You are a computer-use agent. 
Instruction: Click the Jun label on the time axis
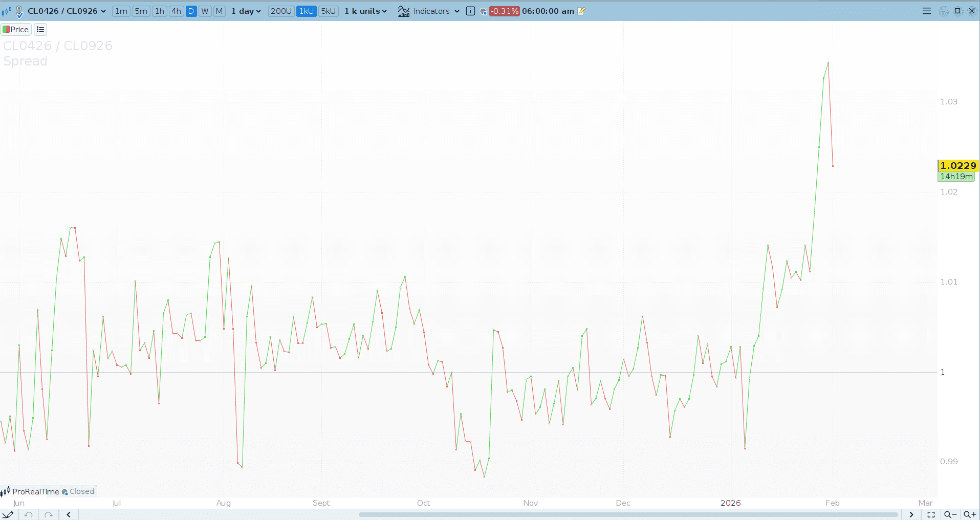pyautogui.click(x=19, y=503)
